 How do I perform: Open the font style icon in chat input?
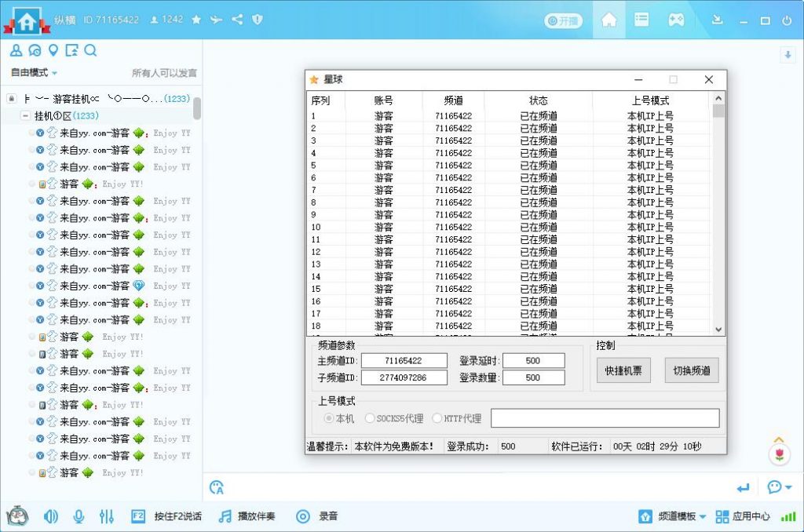(217, 487)
